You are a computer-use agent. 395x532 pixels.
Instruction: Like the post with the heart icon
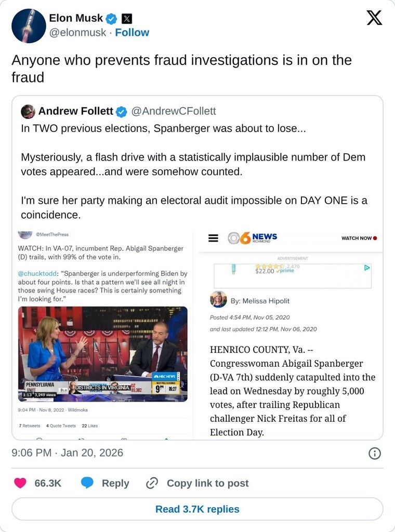click(20, 483)
